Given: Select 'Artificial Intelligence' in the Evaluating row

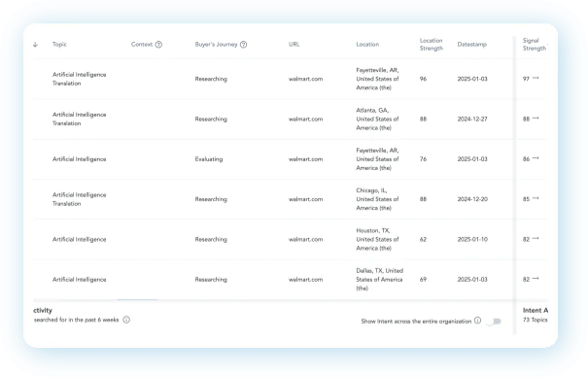Looking at the screenshot, I should (x=79, y=159).
